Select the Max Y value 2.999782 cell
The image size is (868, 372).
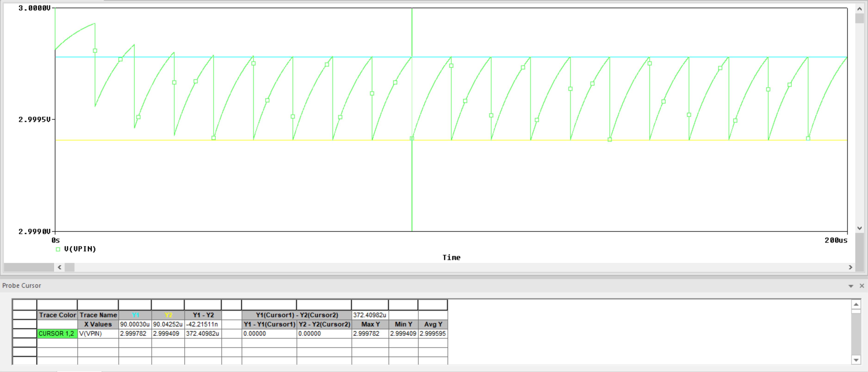tap(370, 334)
